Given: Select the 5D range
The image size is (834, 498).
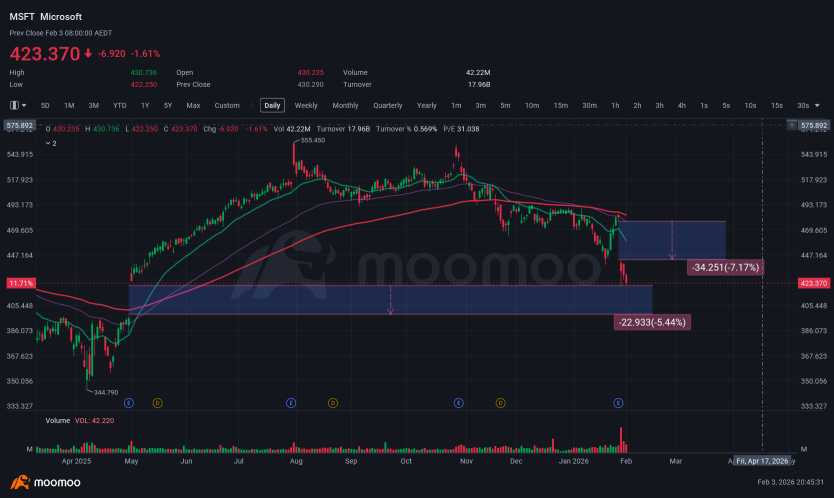Looking at the screenshot, I should (x=45, y=105).
